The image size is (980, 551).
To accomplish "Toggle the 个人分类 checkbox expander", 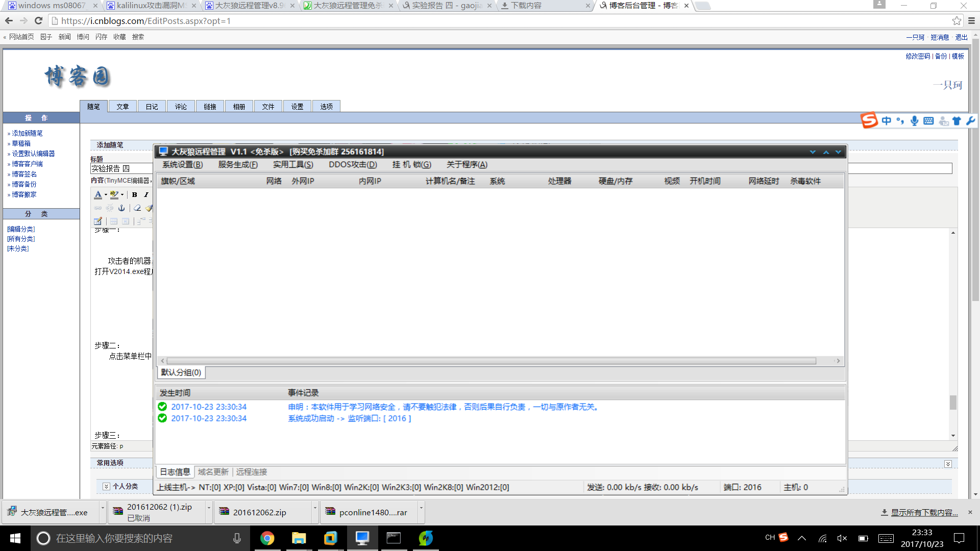I will point(106,486).
